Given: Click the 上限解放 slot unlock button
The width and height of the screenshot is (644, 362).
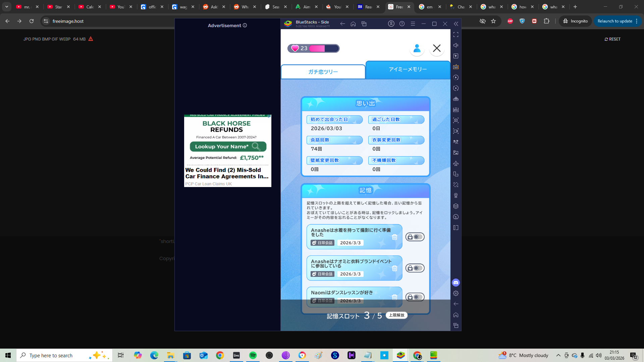Looking at the screenshot, I should pos(396,315).
